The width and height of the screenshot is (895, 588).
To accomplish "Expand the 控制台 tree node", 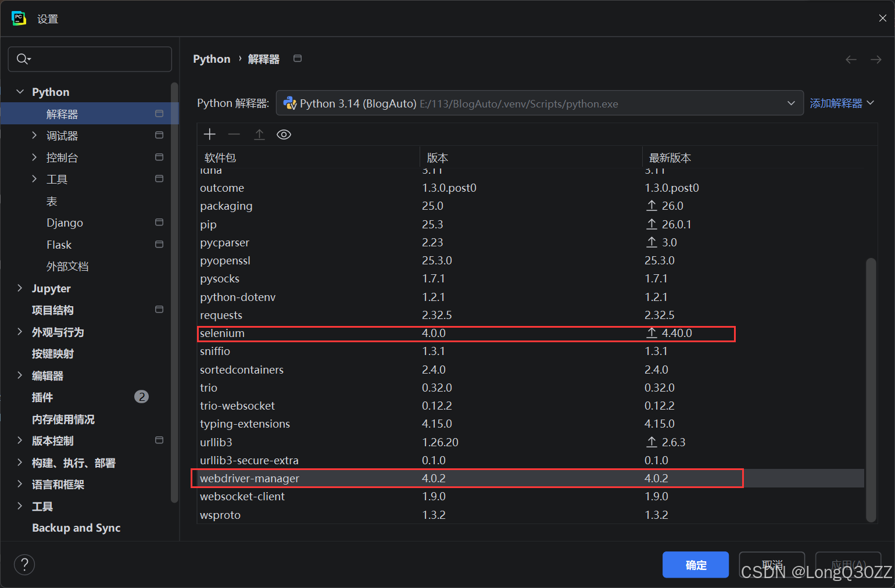I will (34, 157).
